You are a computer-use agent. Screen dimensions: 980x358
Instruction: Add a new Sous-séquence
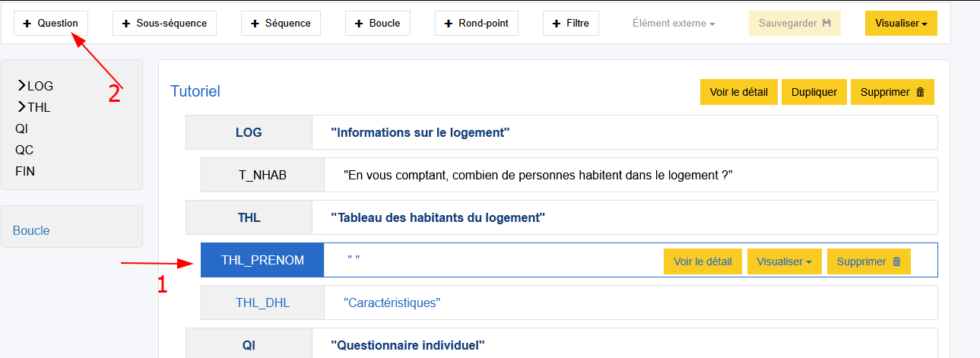pos(164,24)
